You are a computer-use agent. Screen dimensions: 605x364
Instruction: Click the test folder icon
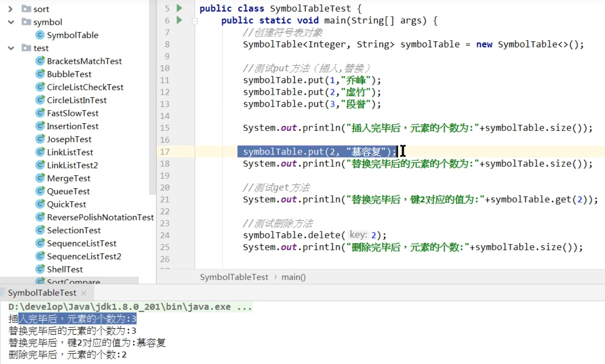26,48
